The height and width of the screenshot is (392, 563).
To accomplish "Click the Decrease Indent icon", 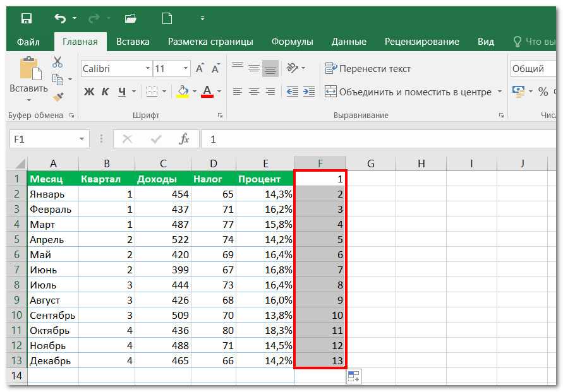I will [292, 92].
